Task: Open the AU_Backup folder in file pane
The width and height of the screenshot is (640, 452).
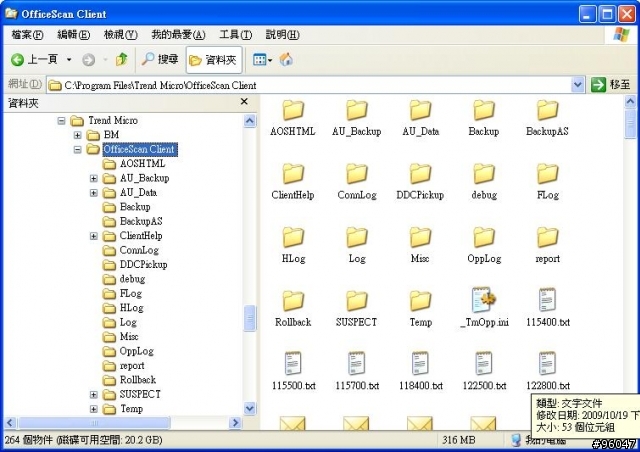Action: click(357, 118)
